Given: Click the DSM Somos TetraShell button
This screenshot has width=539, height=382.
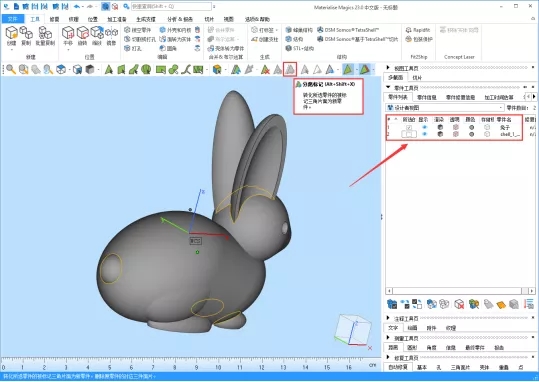Looking at the screenshot, I should pos(348,30).
